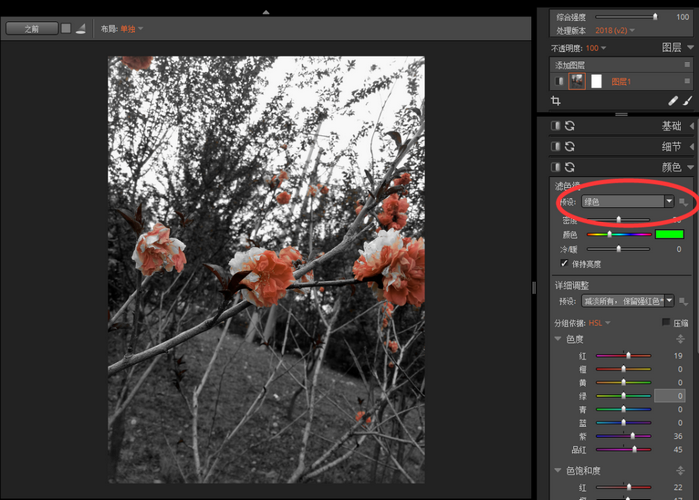Open the 不透明度 opacity dropdown arrow
Image resolution: width=699 pixels, height=500 pixels.
tap(603, 48)
